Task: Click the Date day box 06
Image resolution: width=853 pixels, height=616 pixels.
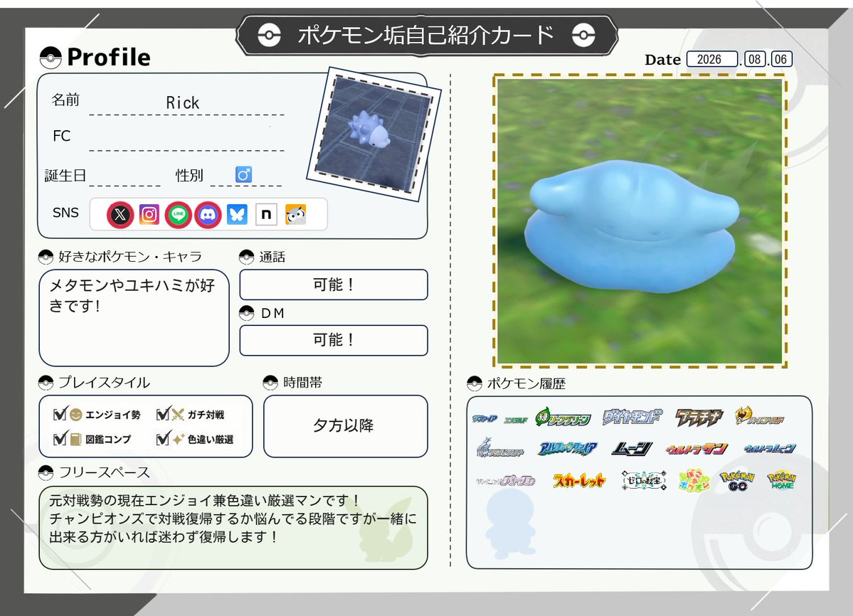Action: pyautogui.click(x=781, y=59)
